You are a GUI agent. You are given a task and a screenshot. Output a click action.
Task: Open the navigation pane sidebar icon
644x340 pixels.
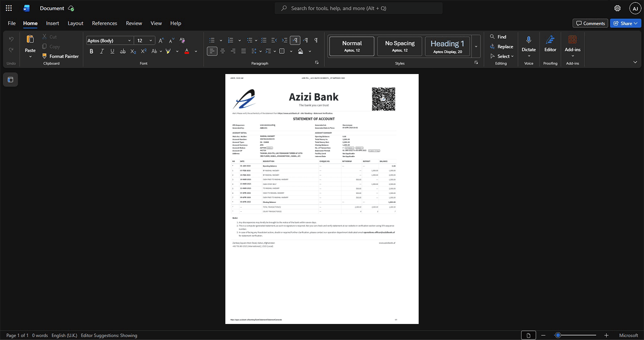pos(10,80)
